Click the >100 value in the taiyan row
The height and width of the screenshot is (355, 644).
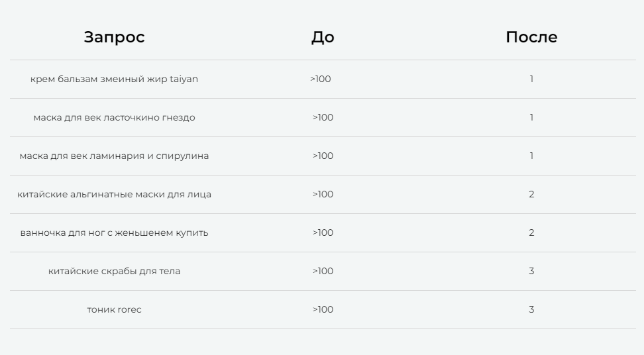(x=321, y=79)
